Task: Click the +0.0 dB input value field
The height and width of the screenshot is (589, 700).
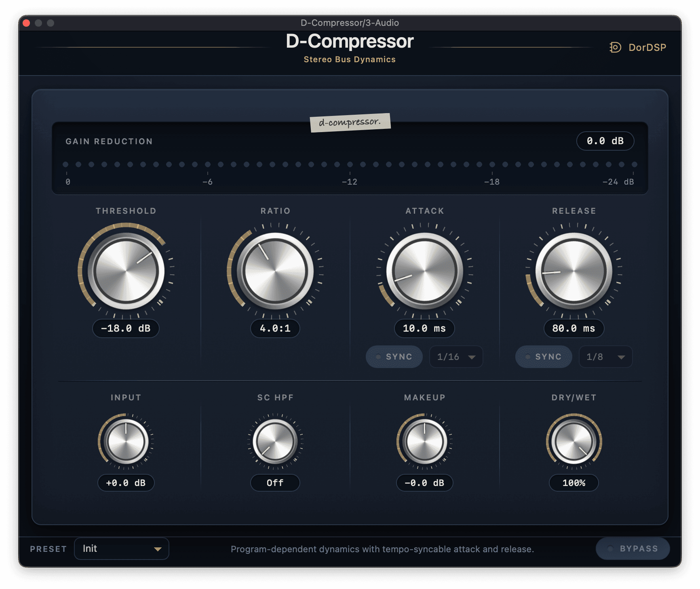Action: click(126, 483)
